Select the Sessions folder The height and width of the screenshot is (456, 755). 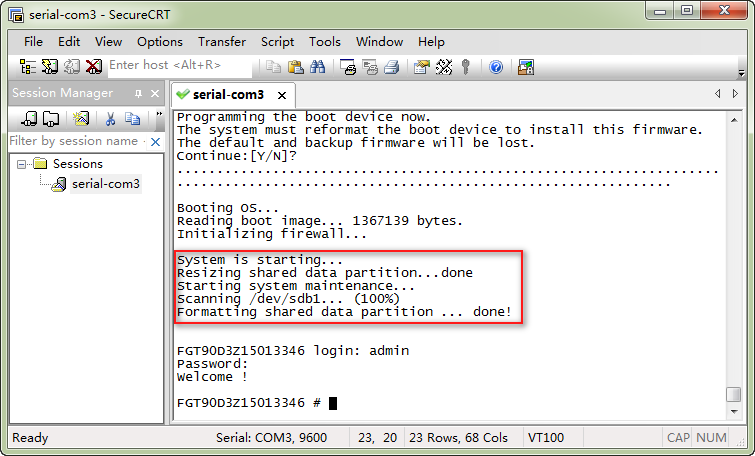[x=78, y=164]
